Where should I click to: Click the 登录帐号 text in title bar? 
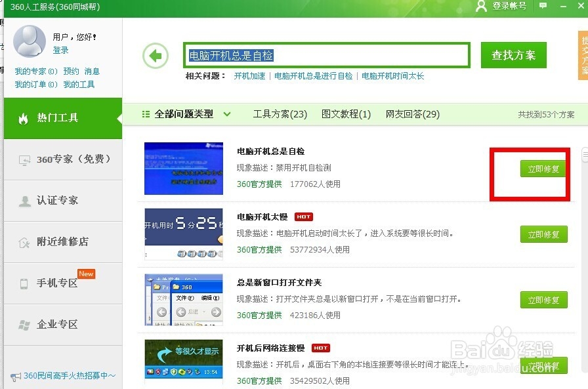point(509,6)
